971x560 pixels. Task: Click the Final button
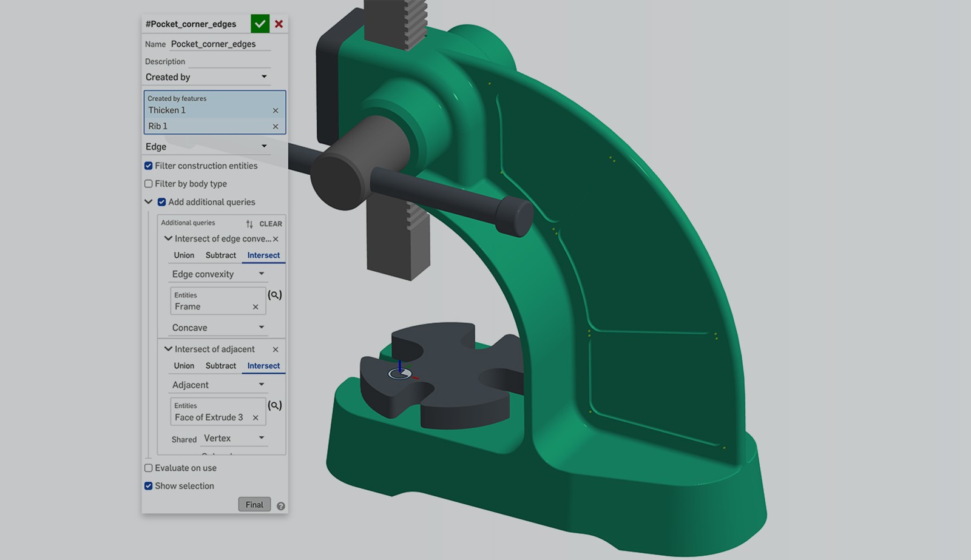coord(254,505)
